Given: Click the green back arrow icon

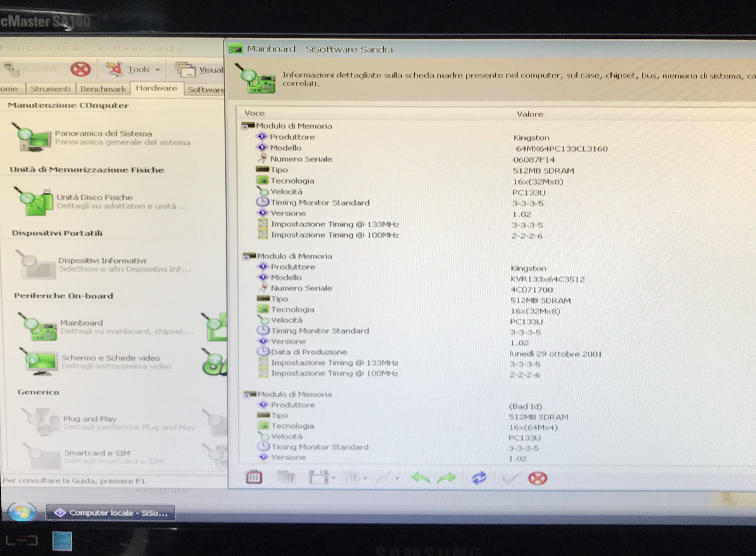Looking at the screenshot, I should [420, 478].
